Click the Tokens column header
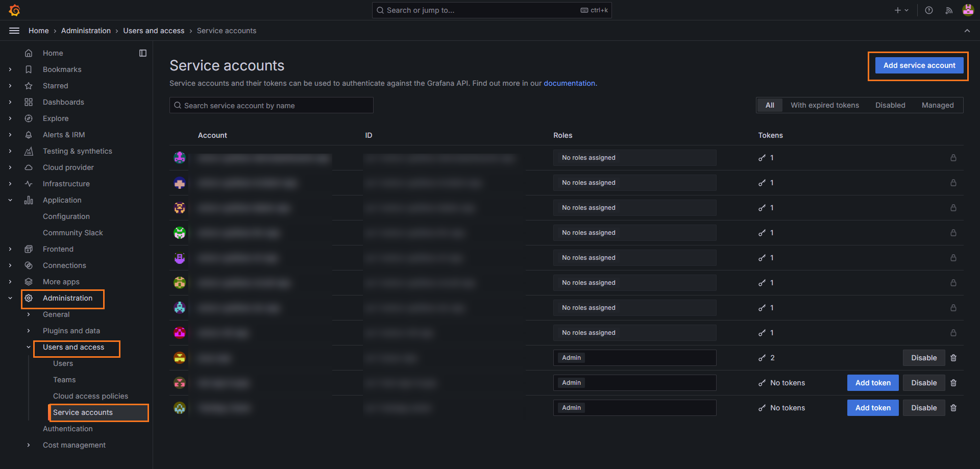This screenshot has width=980, height=469. (770, 135)
